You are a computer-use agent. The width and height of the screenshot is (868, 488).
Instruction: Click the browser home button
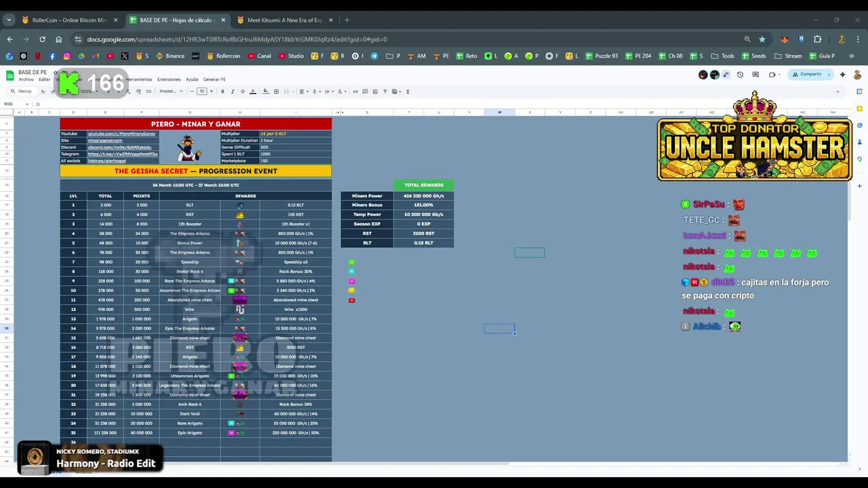[59, 39]
